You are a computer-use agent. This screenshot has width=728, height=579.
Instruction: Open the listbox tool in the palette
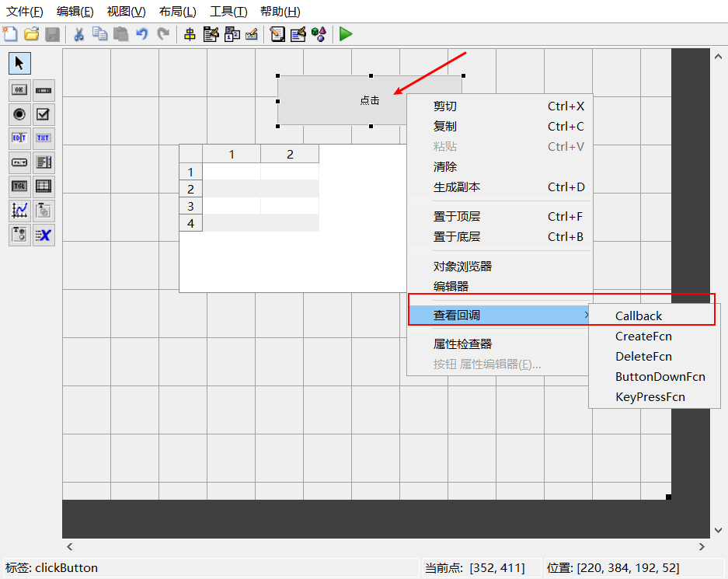pyautogui.click(x=43, y=162)
